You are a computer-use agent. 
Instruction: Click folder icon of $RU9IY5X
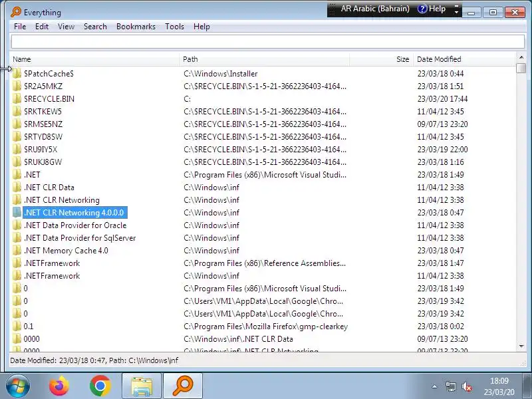17,149
